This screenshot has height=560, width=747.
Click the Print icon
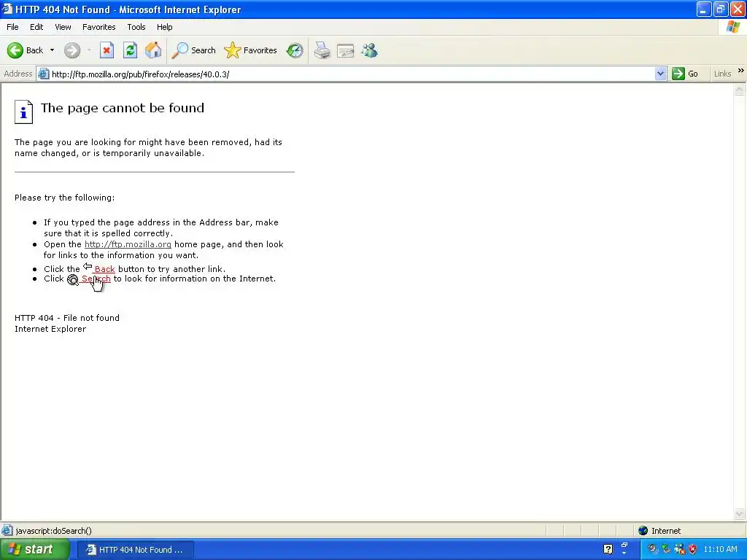322,50
